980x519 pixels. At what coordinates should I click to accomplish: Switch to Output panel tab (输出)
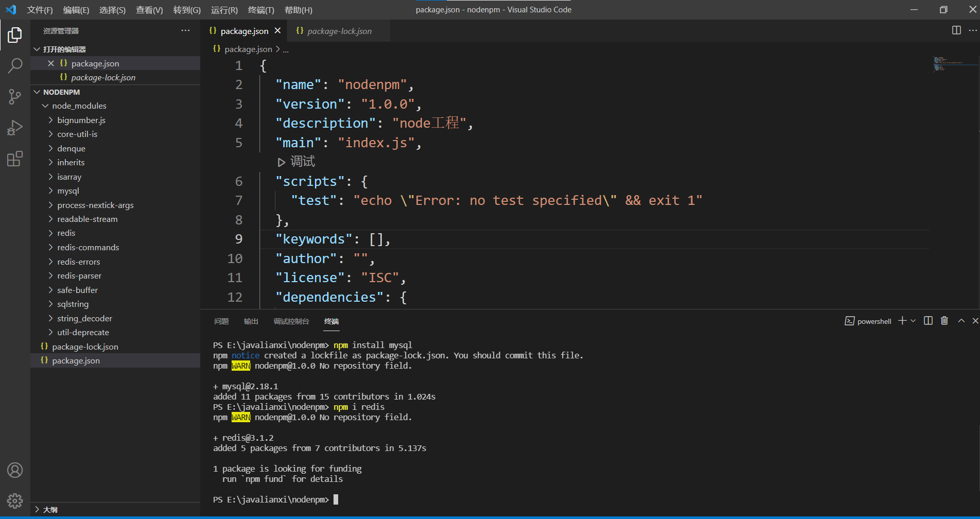(251, 321)
